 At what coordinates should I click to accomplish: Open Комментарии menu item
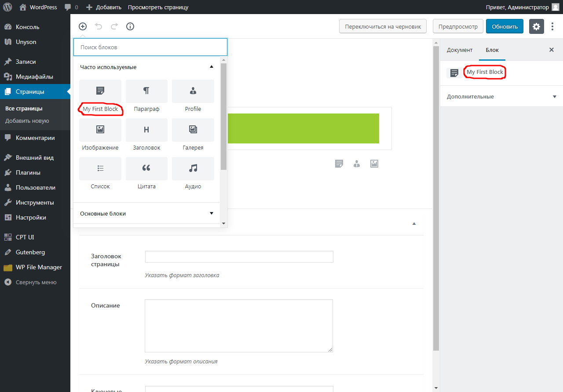[35, 138]
